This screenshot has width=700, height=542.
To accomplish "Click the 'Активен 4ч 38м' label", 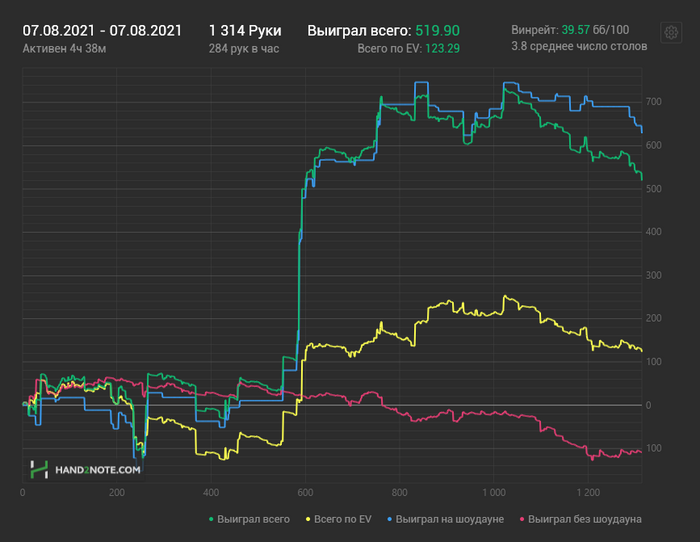I will 64,48.
